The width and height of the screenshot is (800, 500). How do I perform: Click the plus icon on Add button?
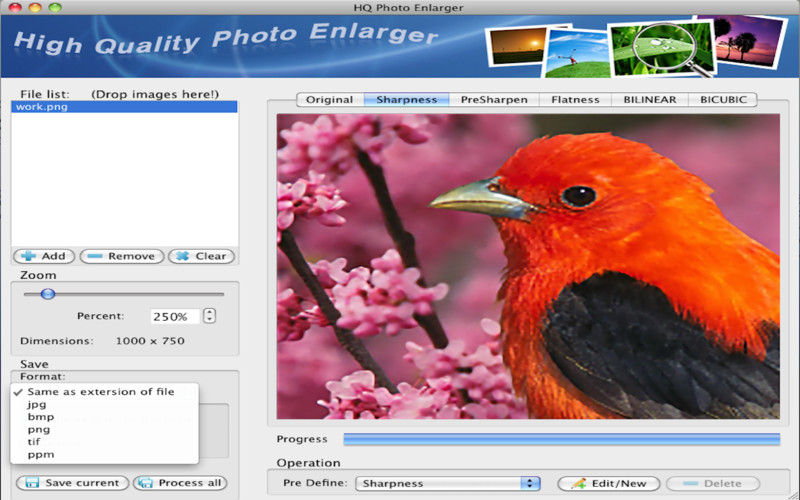pyautogui.click(x=29, y=256)
